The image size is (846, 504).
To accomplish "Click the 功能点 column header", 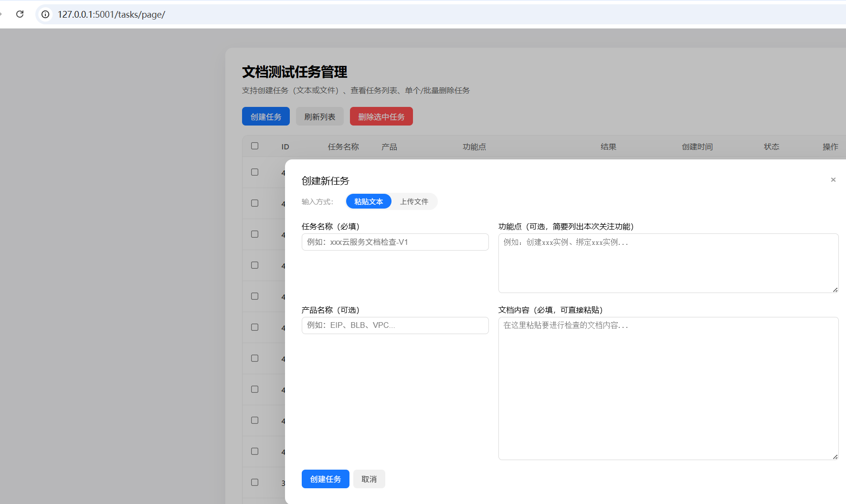I will pos(474,147).
